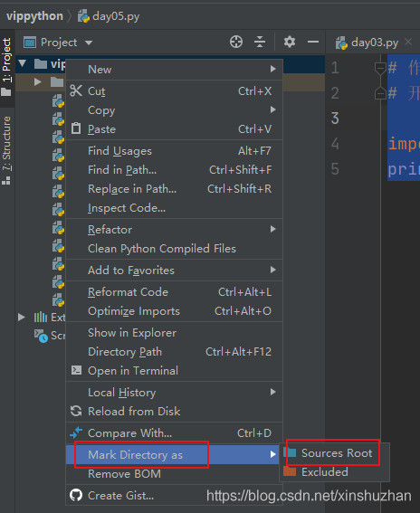The image size is (420, 513).
Task: Open the Copy submenu
Action: 174,110
